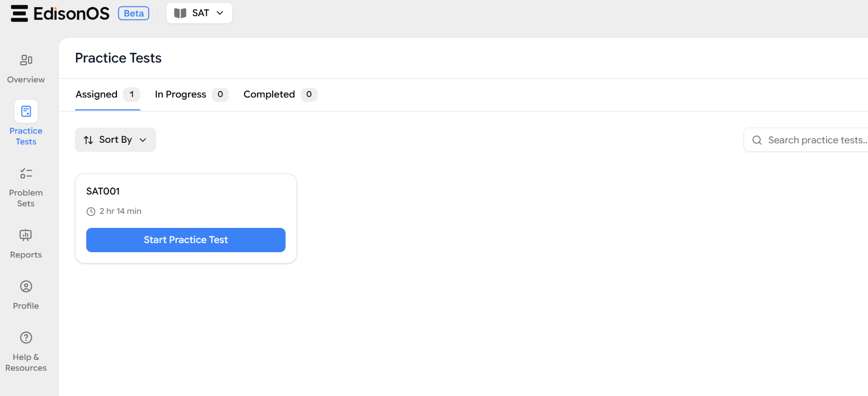Click the book icon beside SAT

(x=180, y=13)
